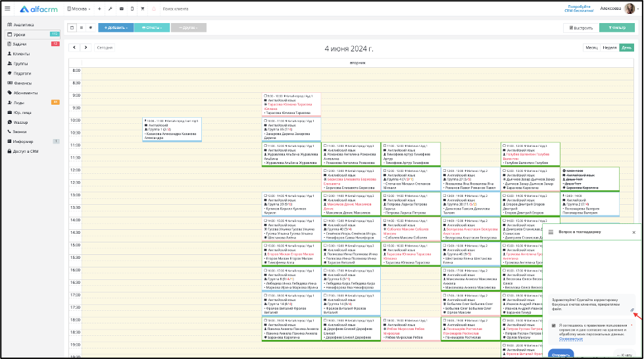Click the mobile phone icon in top bar
Screen dimensions: 644x359
132,9
